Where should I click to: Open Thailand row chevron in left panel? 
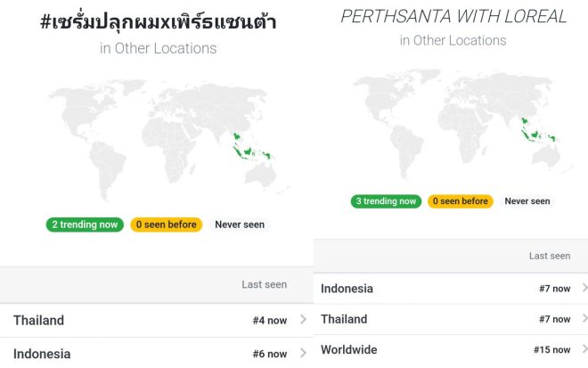coord(304,320)
